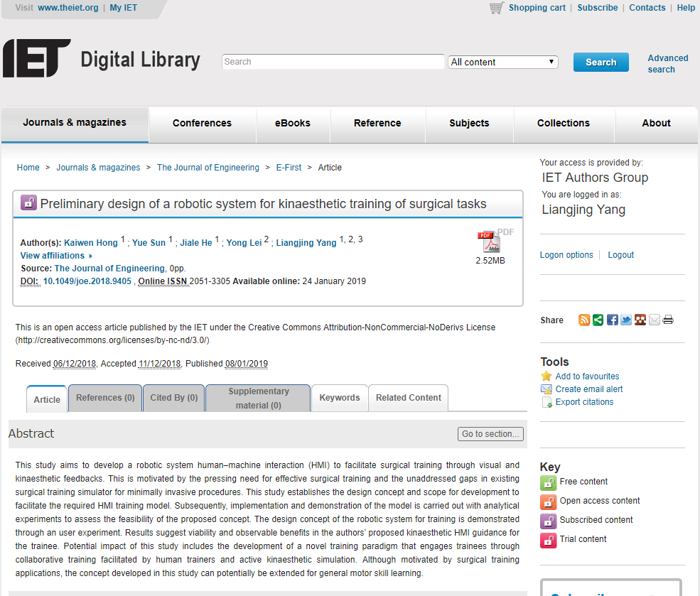Click the printer icon to print
Screen dimensions: 700x596
(x=668, y=320)
